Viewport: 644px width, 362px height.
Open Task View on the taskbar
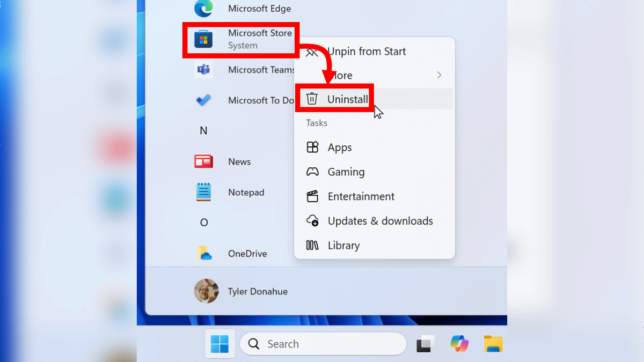click(x=426, y=344)
